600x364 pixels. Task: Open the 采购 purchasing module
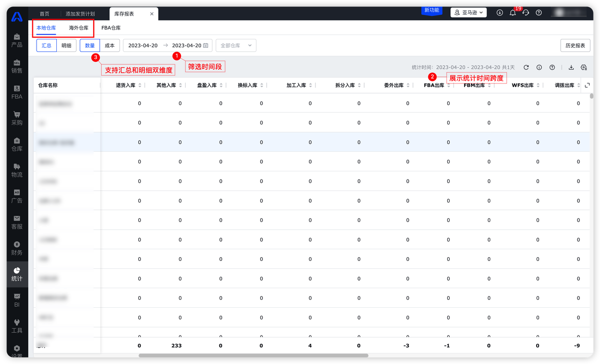click(x=17, y=118)
